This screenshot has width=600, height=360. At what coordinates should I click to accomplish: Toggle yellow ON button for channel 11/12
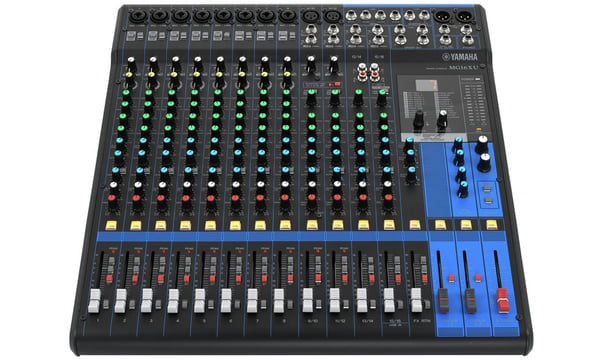point(338,225)
